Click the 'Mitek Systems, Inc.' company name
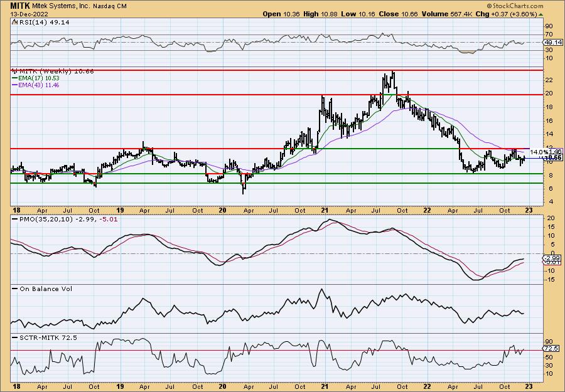The image size is (565, 392). pos(62,6)
